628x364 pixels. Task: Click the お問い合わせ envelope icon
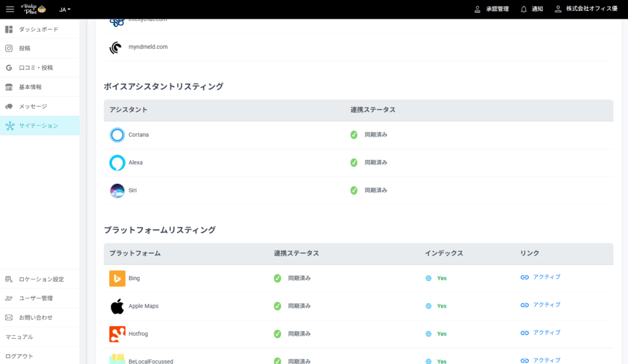[x=9, y=317]
